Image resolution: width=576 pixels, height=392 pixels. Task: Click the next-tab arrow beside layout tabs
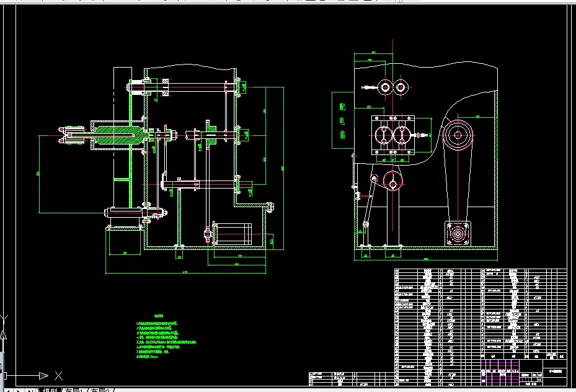tap(19, 390)
